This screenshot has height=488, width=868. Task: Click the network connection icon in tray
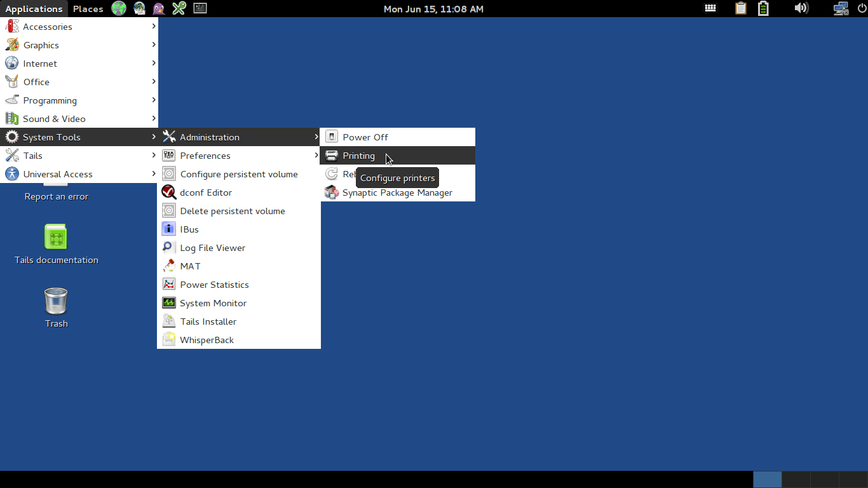point(841,8)
